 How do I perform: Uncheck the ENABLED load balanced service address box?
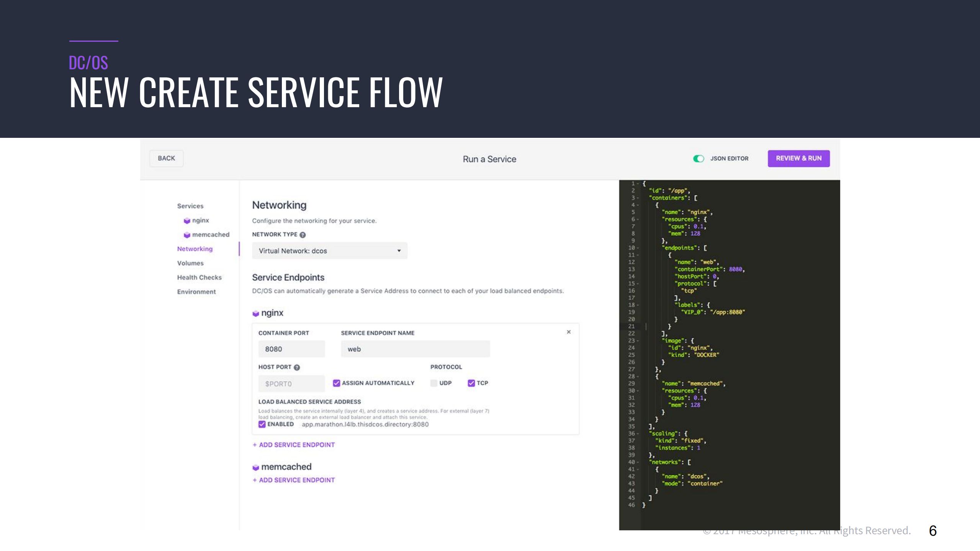tap(262, 424)
